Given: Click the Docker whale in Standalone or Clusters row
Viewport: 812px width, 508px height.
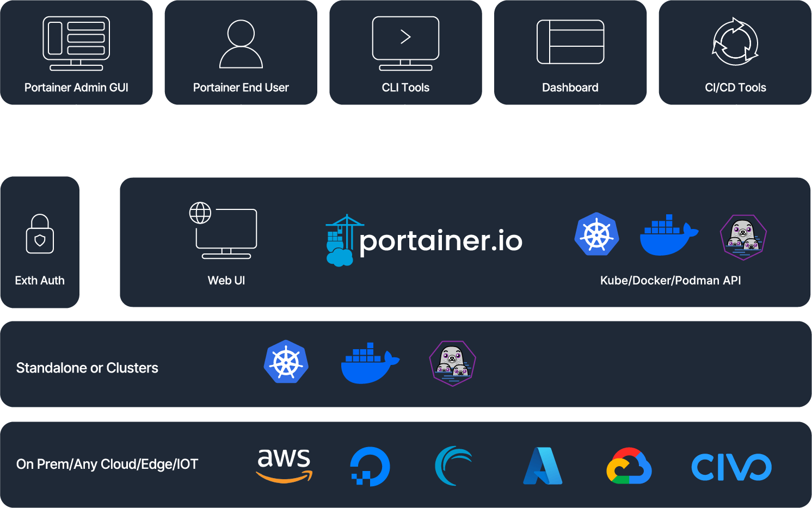Looking at the screenshot, I should (x=370, y=363).
